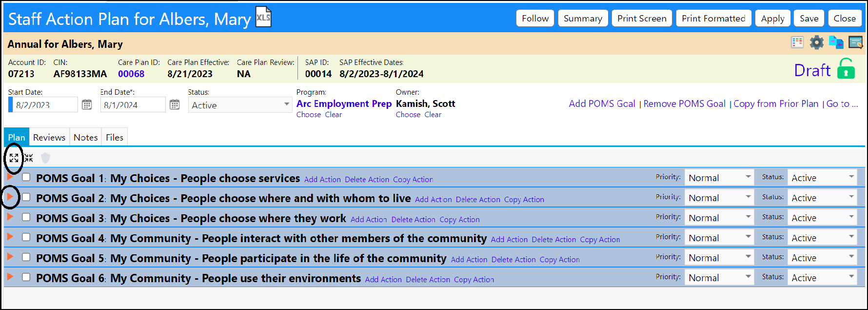Click Print Formatted button
868x310 pixels.
[x=713, y=18]
